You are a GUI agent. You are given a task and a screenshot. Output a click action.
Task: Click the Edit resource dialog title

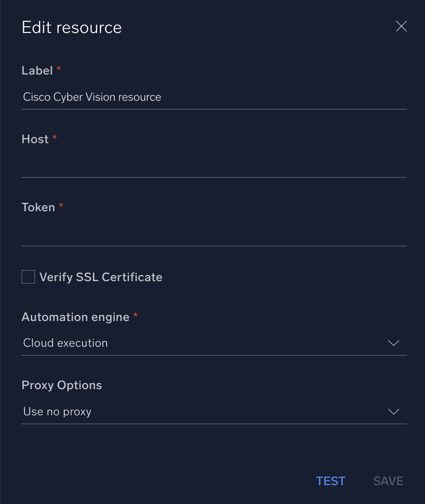72,27
